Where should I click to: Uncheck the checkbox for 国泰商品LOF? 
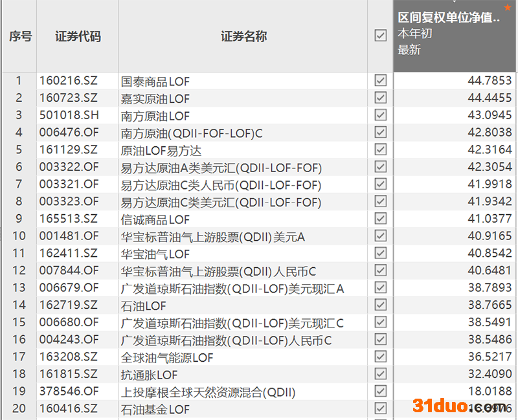click(380, 80)
